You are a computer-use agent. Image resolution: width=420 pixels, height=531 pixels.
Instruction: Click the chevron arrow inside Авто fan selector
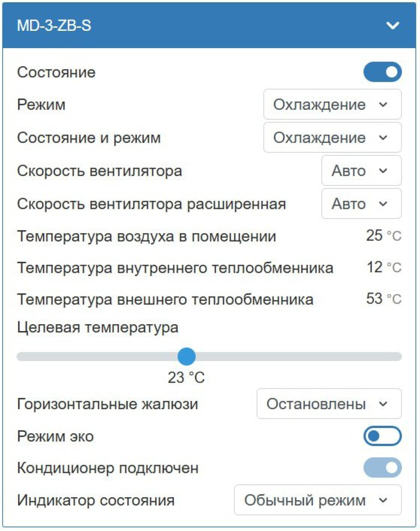pyautogui.click(x=384, y=171)
